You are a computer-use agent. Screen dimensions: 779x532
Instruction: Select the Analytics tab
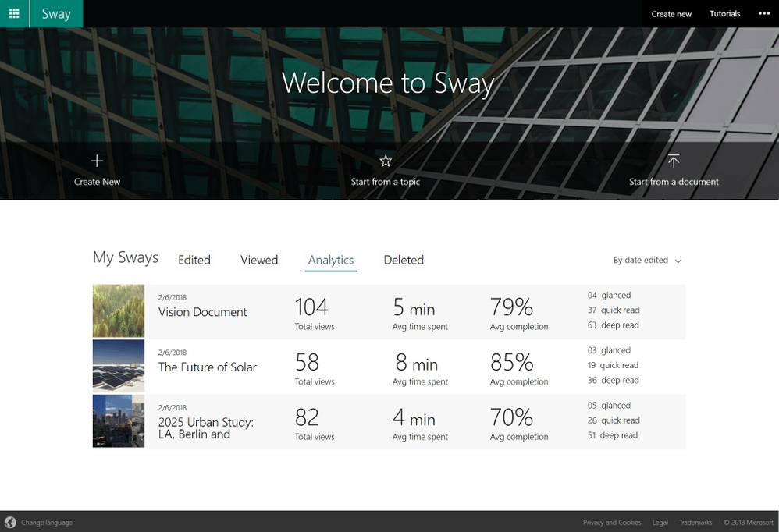coord(331,261)
